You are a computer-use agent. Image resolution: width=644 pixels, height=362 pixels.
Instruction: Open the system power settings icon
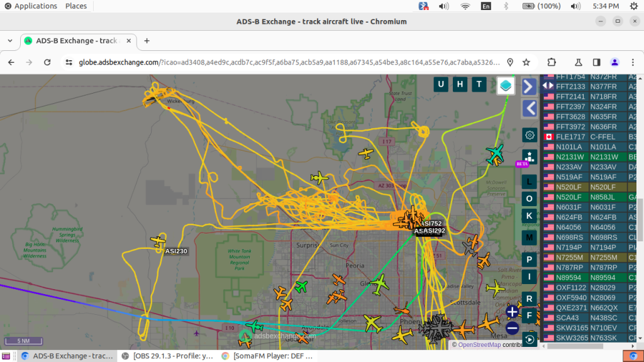pyautogui.click(x=634, y=6)
